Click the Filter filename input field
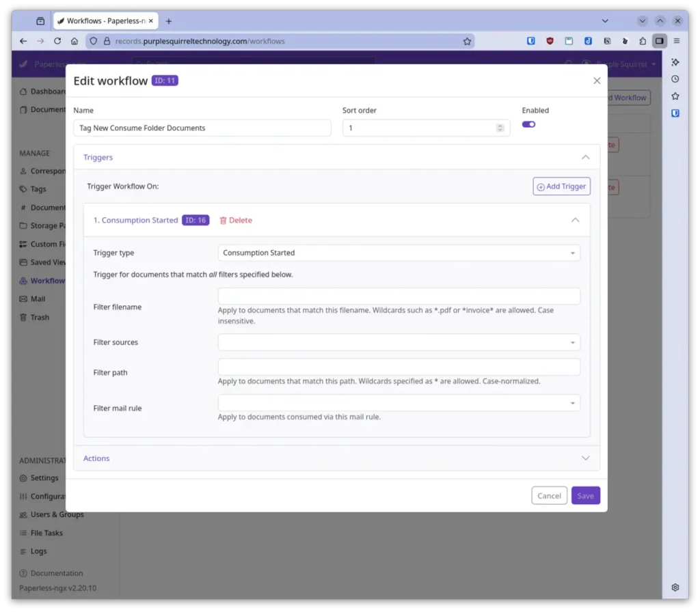The image size is (700, 612). coord(399,296)
